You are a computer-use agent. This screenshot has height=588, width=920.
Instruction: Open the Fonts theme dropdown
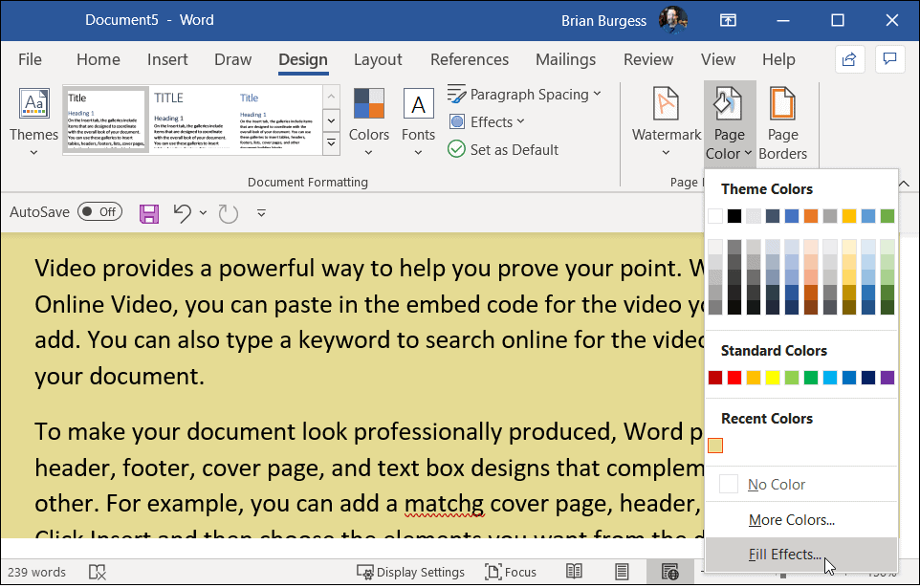[x=418, y=121]
